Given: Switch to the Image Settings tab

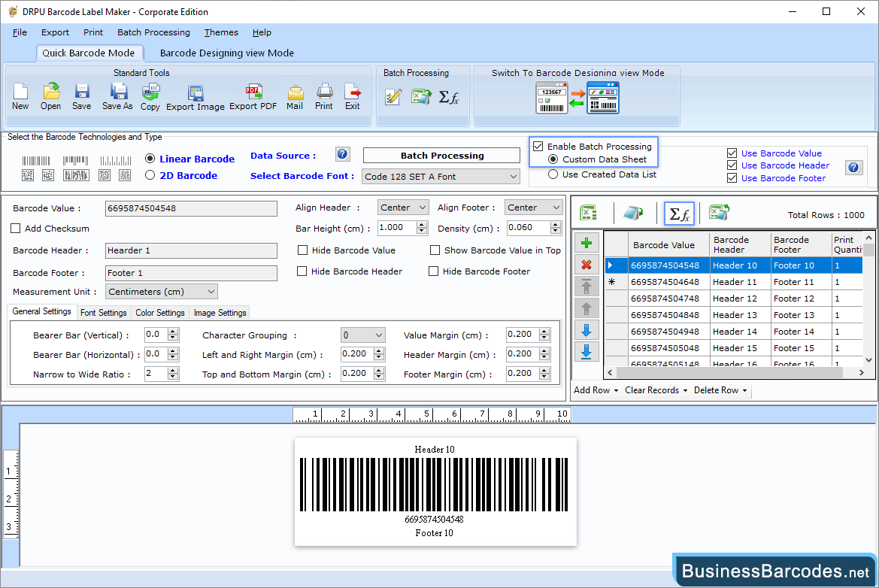Looking at the screenshot, I should click(220, 313).
